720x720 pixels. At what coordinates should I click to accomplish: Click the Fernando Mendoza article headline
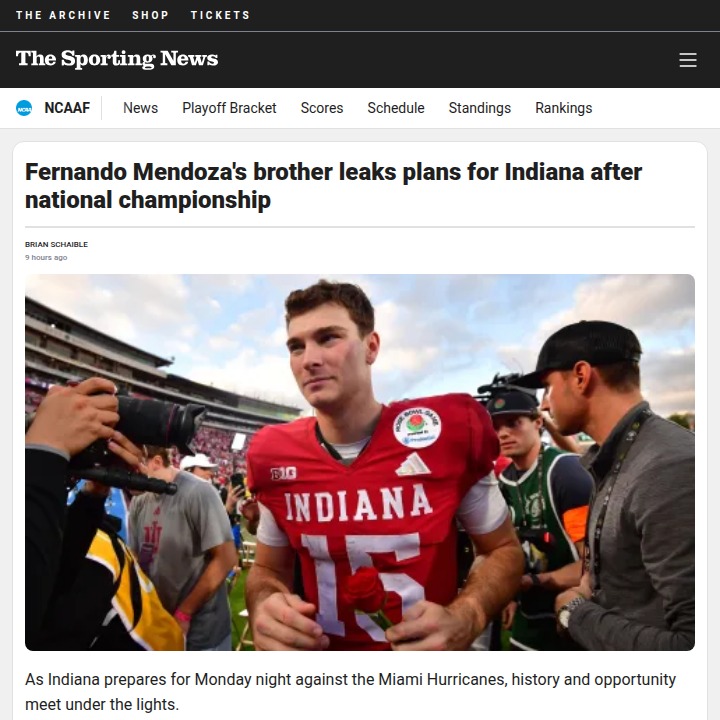333,186
